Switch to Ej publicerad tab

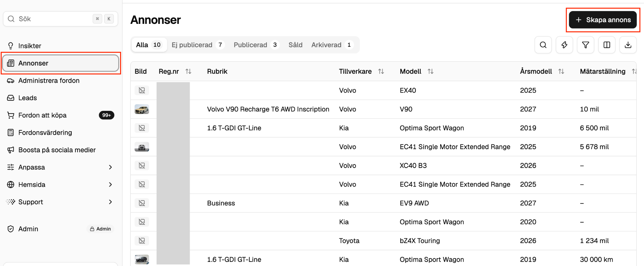pyautogui.click(x=198, y=45)
